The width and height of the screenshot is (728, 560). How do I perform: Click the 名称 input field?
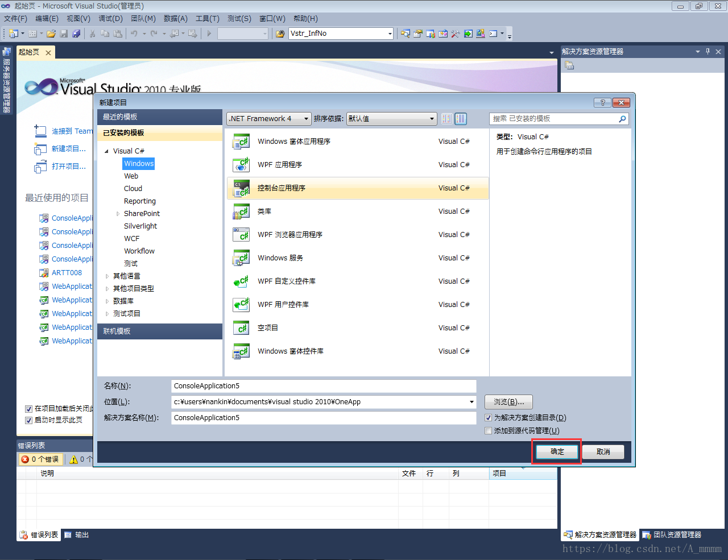click(x=324, y=386)
